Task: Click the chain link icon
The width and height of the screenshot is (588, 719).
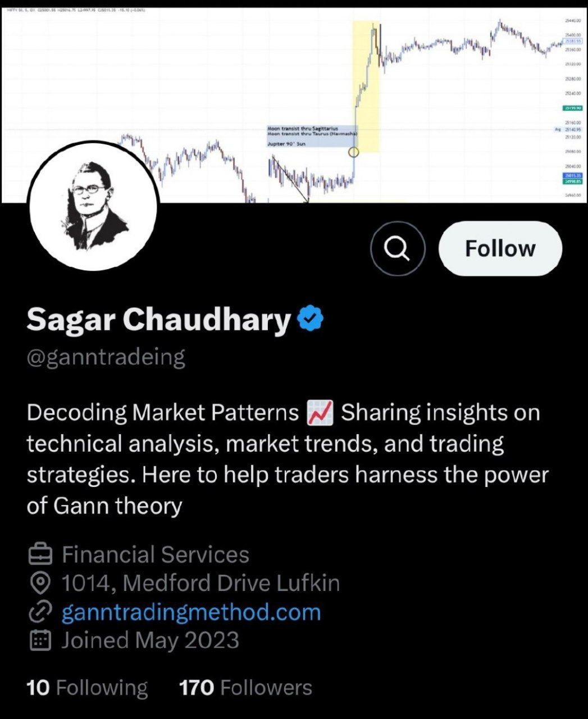Action: [x=40, y=612]
